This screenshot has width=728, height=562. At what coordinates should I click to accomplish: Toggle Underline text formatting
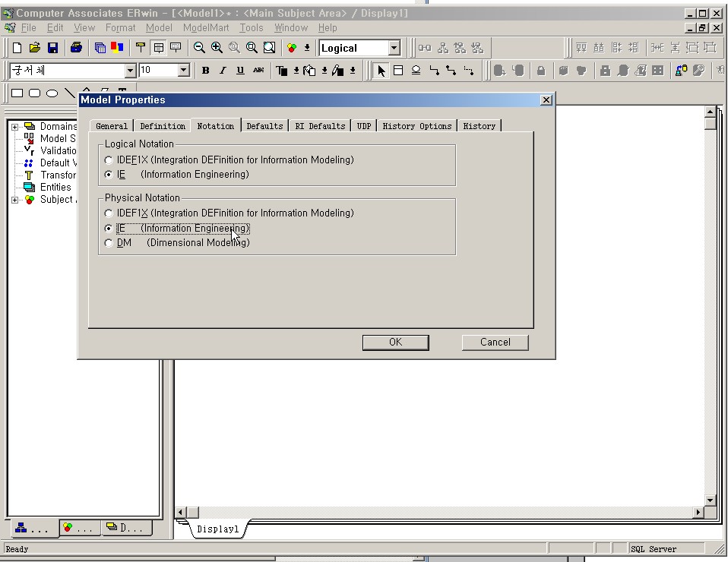click(240, 71)
